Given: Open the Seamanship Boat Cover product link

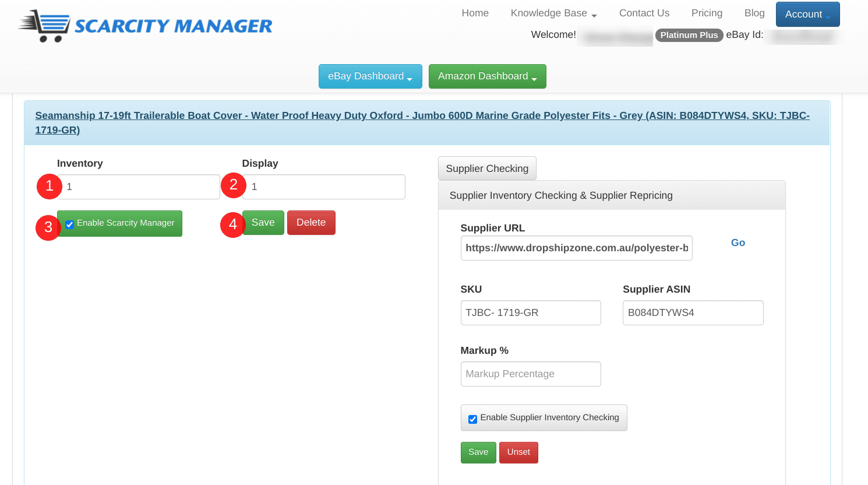Looking at the screenshot, I should click(422, 122).
